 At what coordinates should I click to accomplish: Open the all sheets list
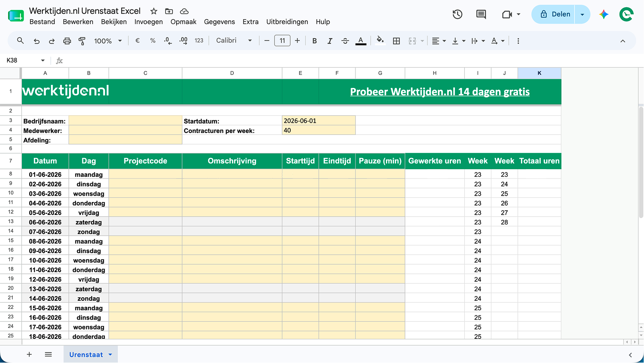pos(48,354)
